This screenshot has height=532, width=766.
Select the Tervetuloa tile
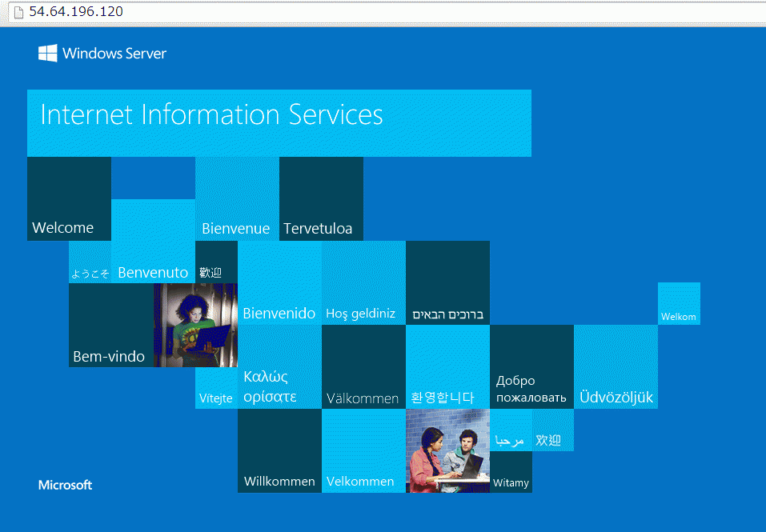[x=322, y=198]
